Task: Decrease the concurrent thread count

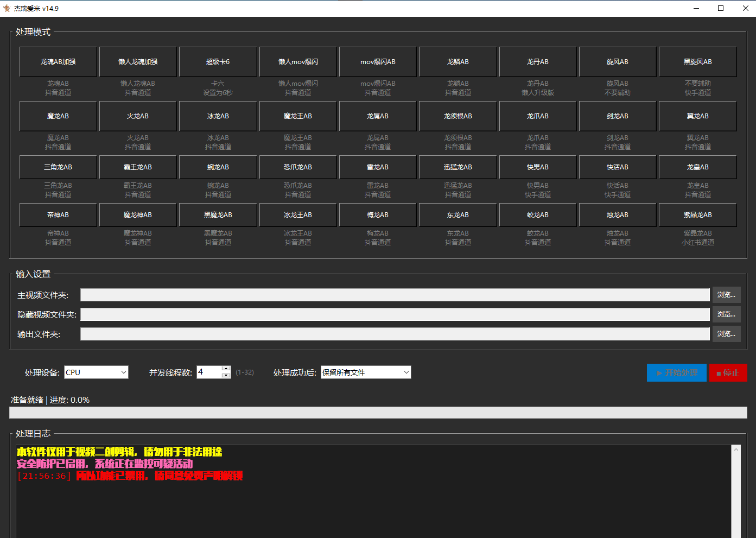Action: tap(226, 375)
